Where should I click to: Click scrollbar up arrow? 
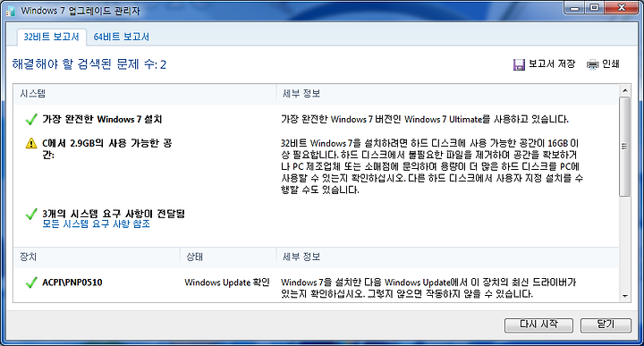(624, 90)
